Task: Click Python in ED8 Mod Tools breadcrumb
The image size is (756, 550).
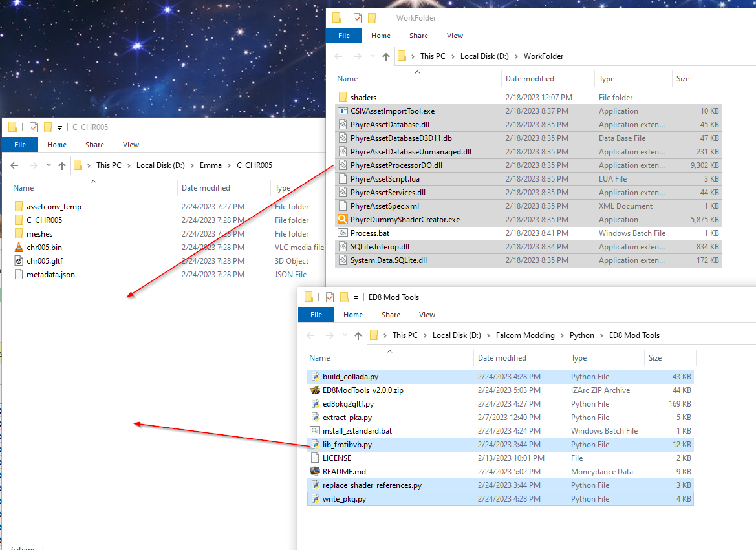Action: tap(582, 335)
